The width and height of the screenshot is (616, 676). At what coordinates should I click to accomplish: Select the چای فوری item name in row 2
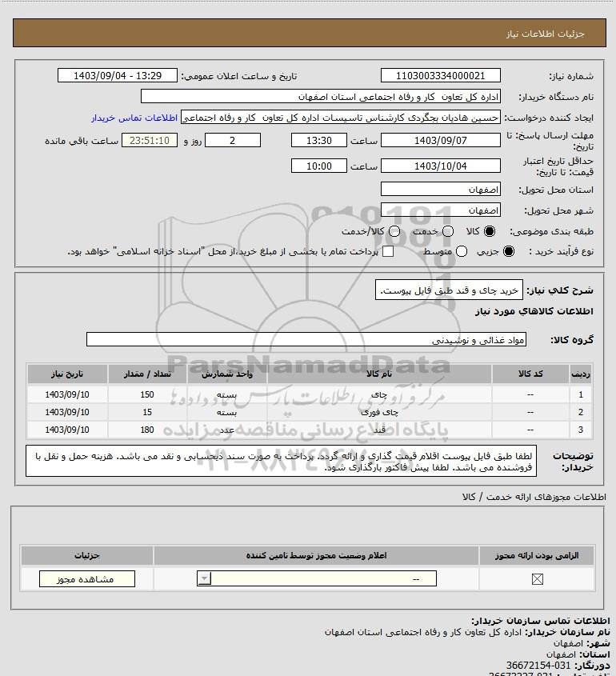point(379,412)
